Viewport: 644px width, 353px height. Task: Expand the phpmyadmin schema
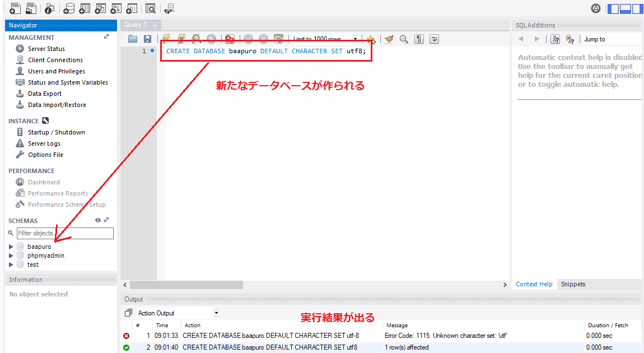pos(11,256)
